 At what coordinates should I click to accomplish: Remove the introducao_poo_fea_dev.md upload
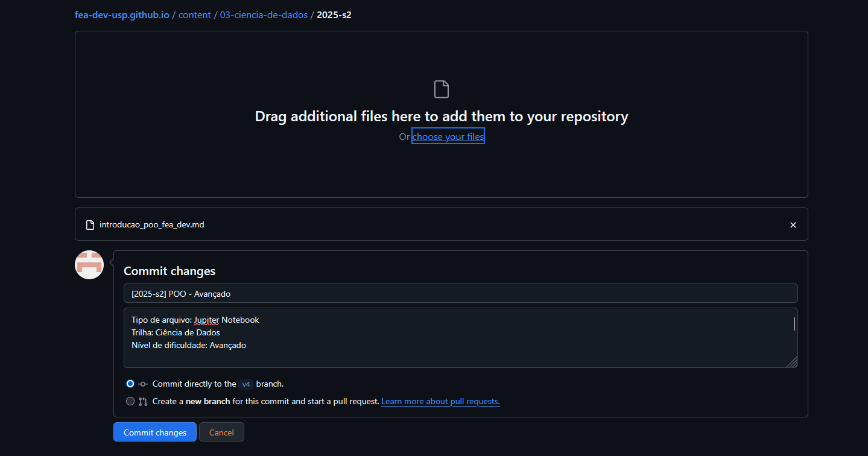[793, 225]
